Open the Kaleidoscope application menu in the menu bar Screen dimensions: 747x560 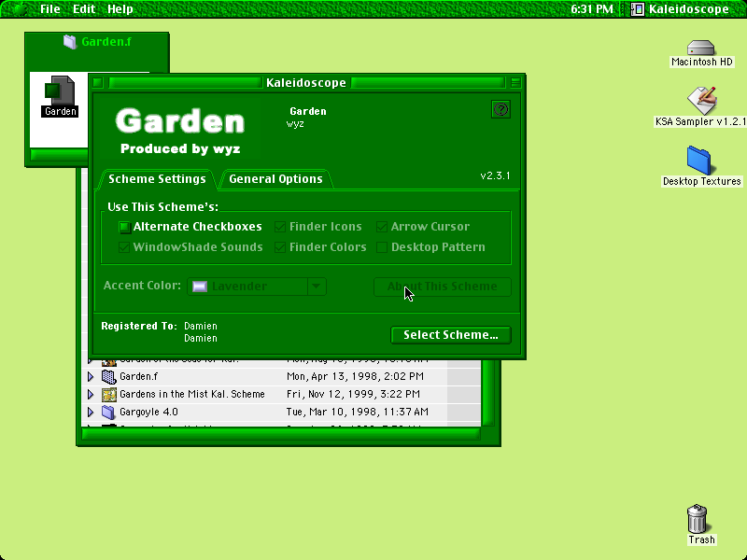[x=680, y=9]
